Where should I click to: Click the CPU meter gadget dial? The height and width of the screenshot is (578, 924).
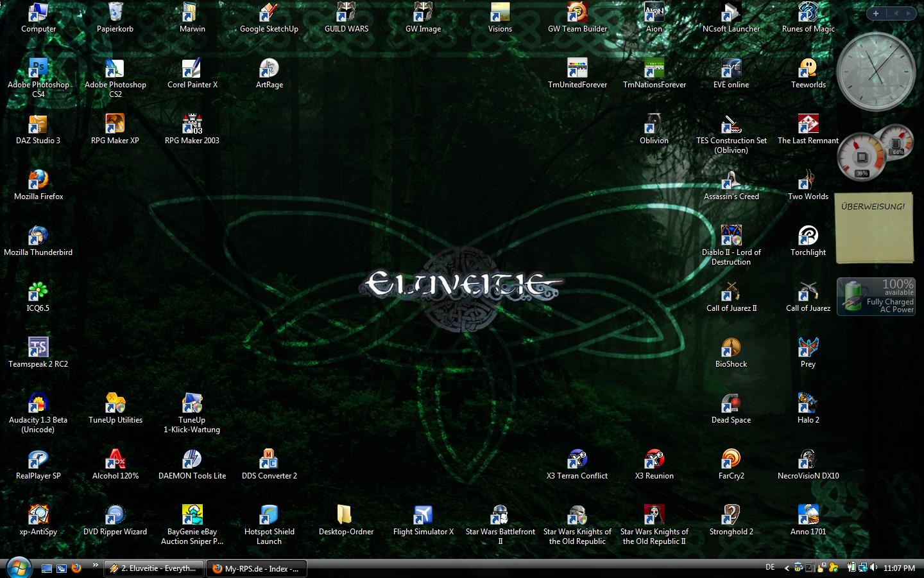pyautogui.click(x=861, y=157)
